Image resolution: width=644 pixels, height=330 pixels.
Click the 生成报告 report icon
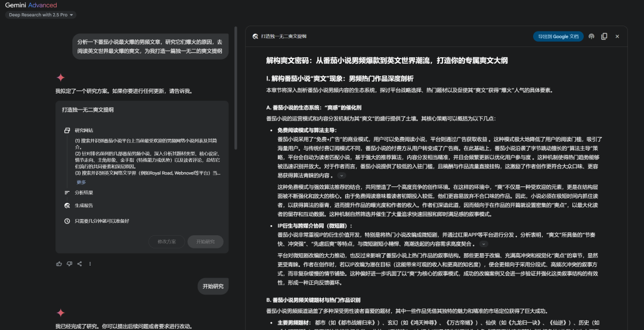tap(67, 206)
